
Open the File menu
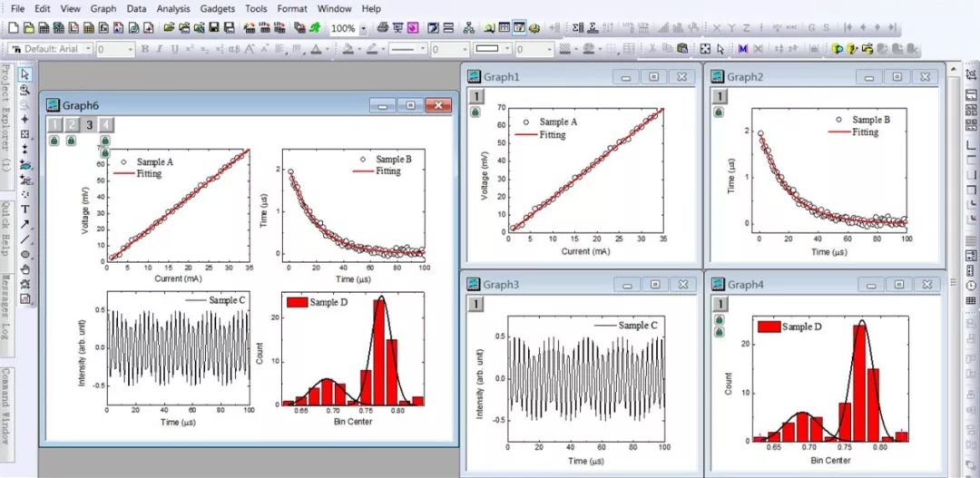18,9
